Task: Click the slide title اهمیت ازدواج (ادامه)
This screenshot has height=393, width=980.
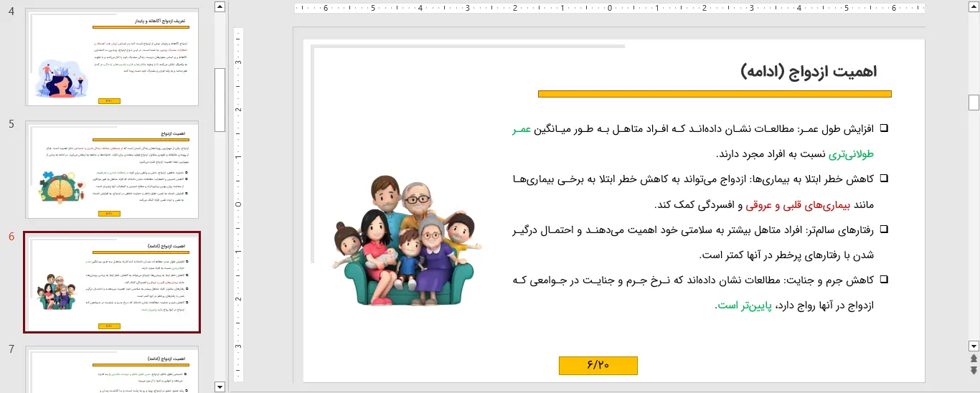Action: 809,71
